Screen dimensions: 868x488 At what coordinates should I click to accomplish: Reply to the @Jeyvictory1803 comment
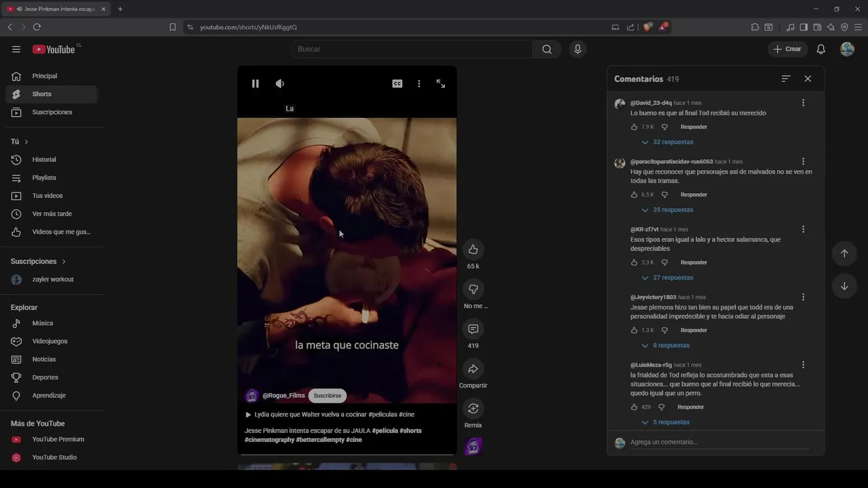coord(694,330)
